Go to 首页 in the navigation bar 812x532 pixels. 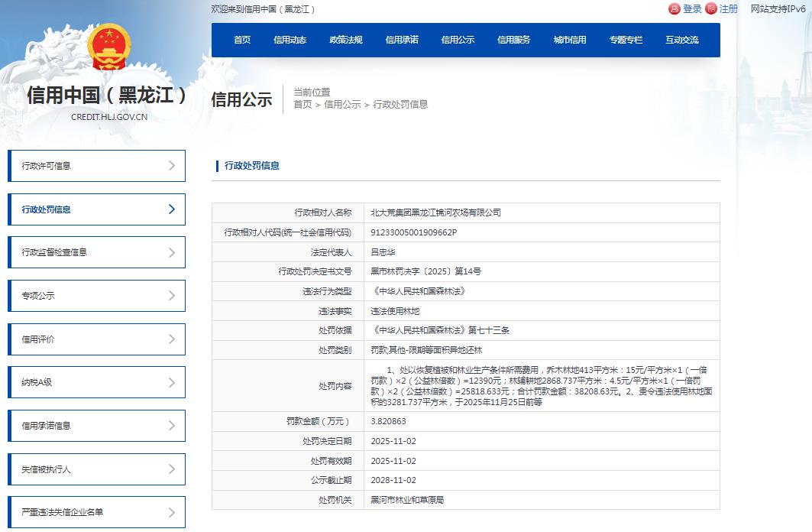pos(242,40)
